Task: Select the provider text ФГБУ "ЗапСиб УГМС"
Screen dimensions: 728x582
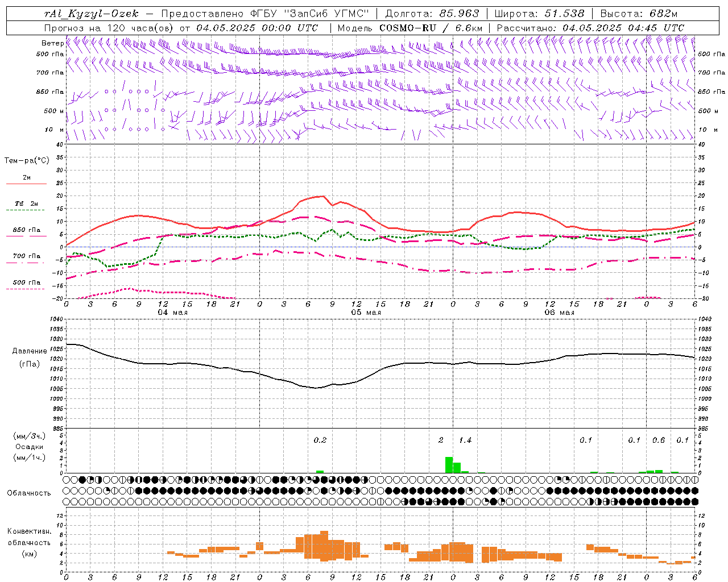Action: click(309, 14)
